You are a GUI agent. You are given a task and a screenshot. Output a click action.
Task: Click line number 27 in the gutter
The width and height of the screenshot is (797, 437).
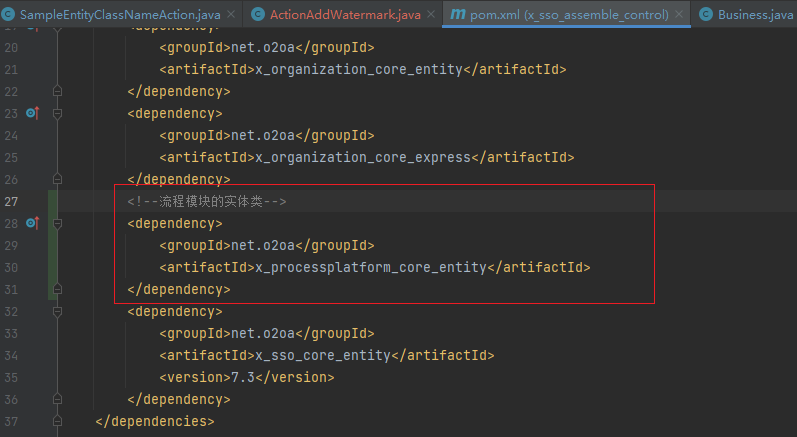(12, 201)
